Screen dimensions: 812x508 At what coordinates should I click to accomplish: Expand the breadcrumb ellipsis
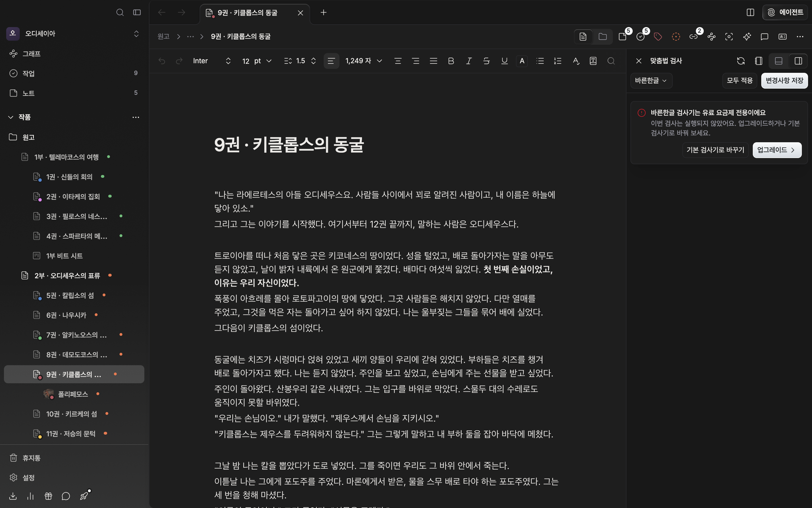190,36
